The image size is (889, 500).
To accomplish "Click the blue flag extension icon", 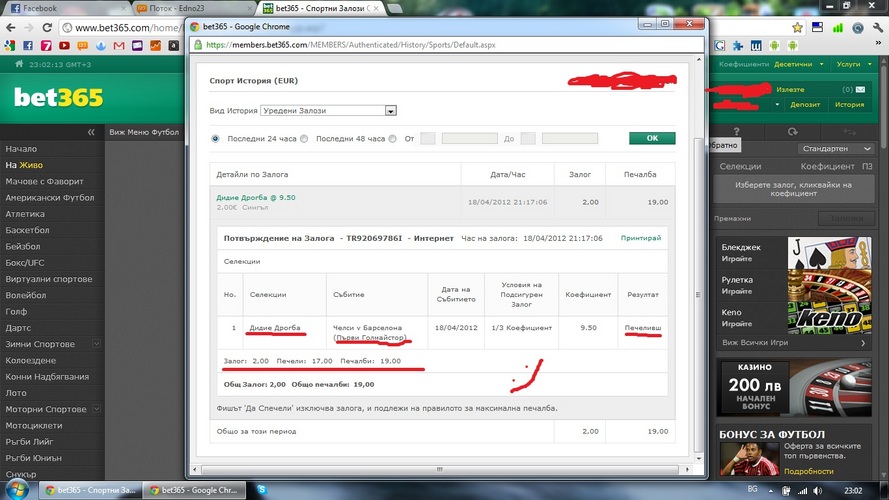I will tap(817, 27).
